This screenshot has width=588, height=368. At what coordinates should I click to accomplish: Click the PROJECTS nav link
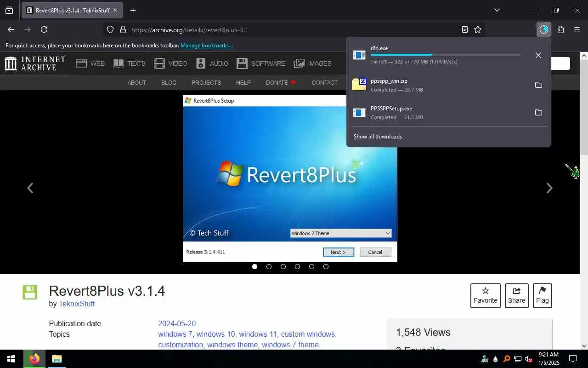tap(206, 83)
